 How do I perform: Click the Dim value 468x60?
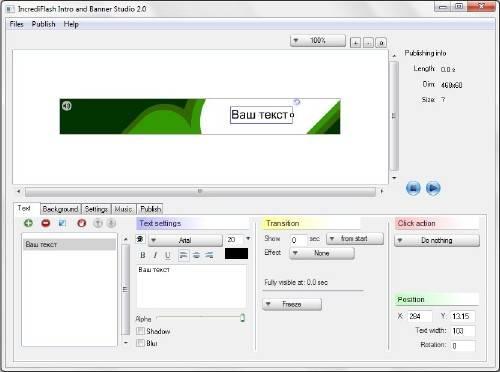click(451, 85)
